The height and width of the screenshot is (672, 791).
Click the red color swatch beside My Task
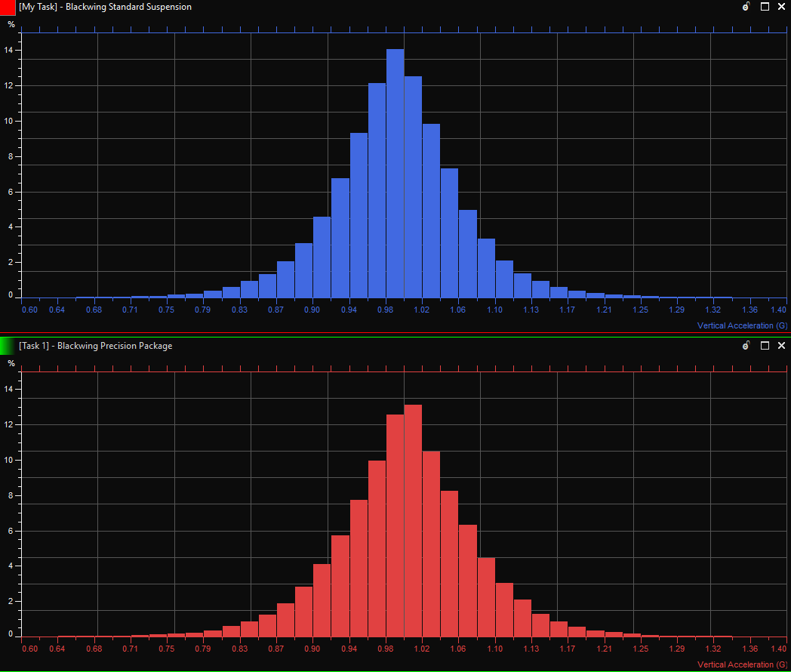tap(8, 8)
